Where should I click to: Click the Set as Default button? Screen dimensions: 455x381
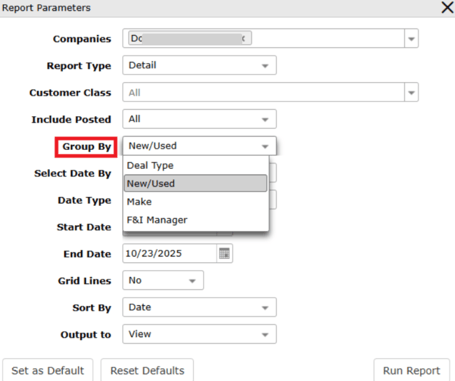[x=48, y=370]
